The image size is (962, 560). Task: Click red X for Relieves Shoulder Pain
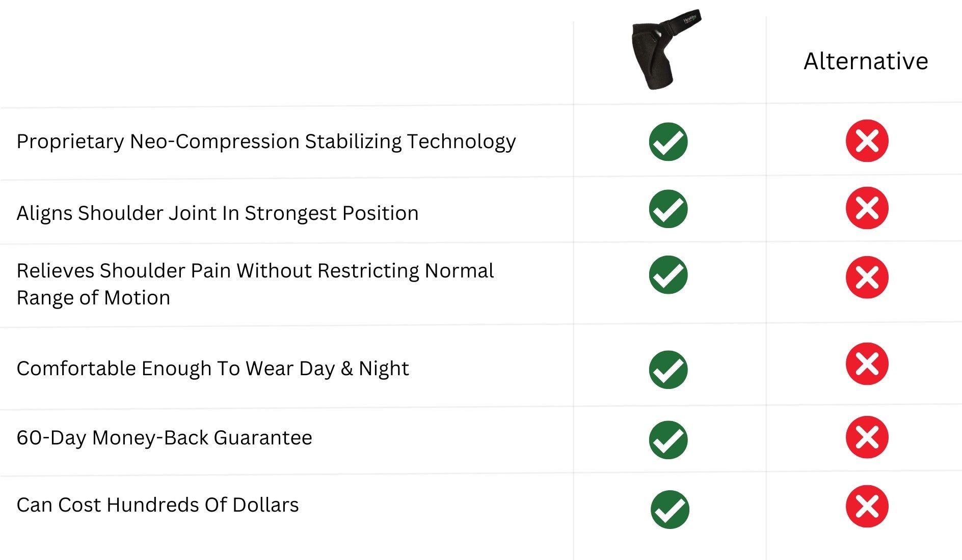867,277
